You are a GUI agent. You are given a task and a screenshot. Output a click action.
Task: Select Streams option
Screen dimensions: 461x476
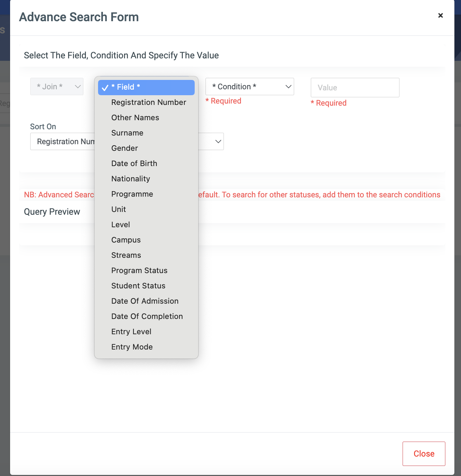146,255
